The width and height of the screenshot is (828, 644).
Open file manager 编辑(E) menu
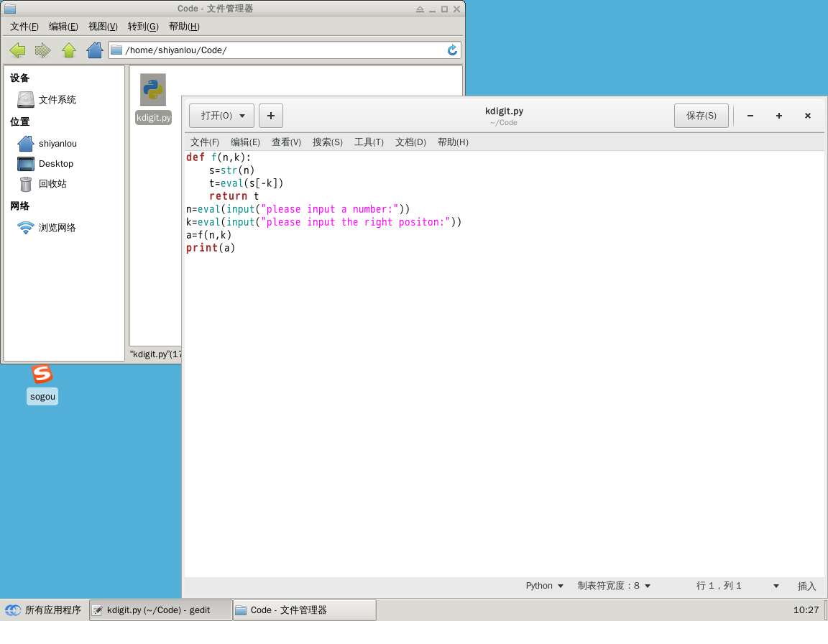pyautogui.click(x=63, y=27)
